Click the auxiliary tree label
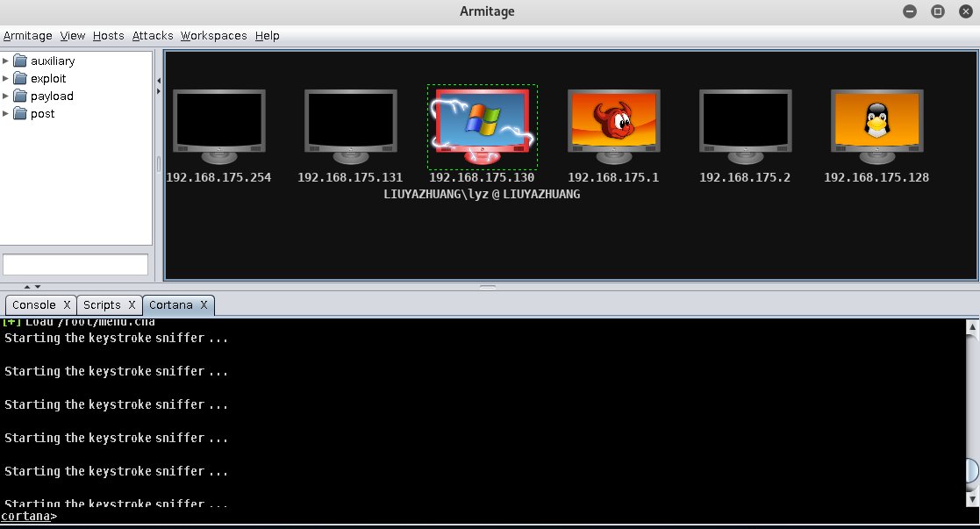Viewport: 980px width, 529px height. point(53,61)
